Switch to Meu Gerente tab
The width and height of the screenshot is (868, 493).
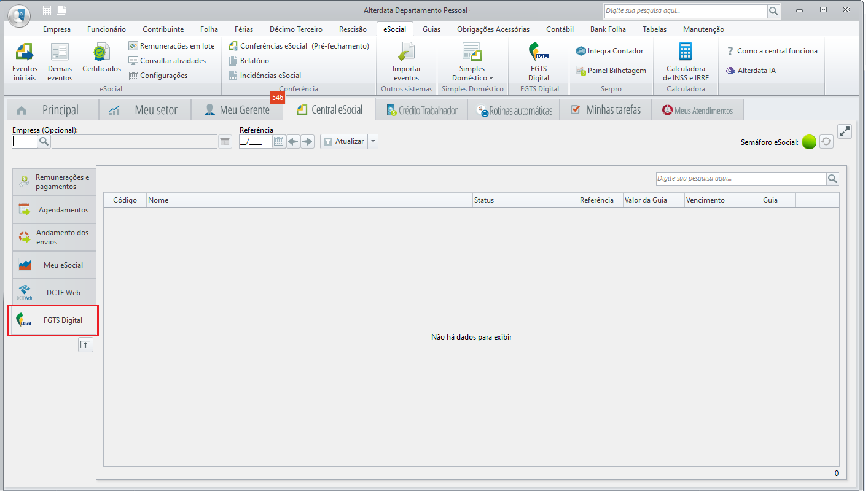[237, 110]
